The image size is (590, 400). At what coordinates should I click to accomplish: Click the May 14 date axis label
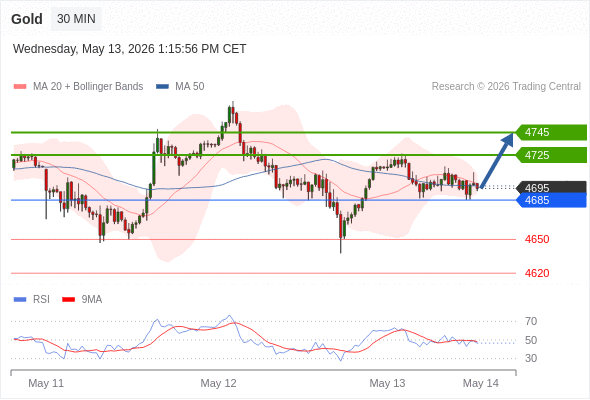point(481,383)
